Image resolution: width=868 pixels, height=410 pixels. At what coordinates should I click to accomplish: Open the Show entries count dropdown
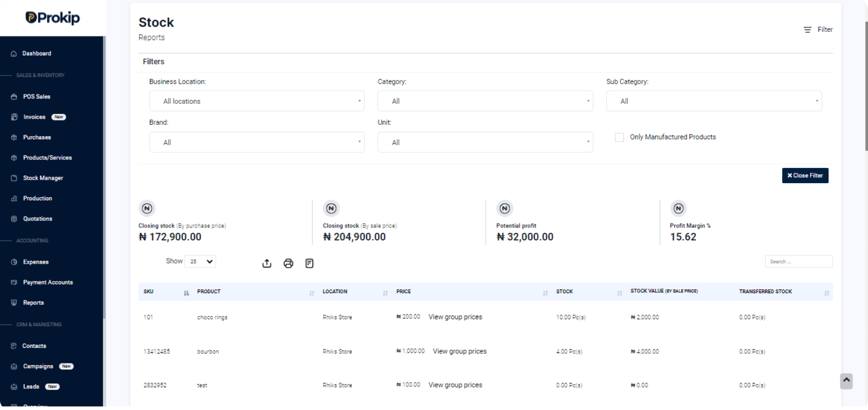pyautogui.click(x=200, y=261)
